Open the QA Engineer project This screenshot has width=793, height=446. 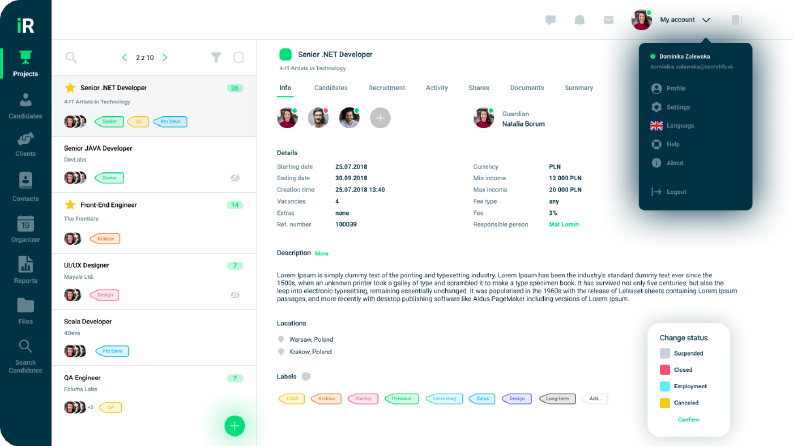(x=154, y=394)
